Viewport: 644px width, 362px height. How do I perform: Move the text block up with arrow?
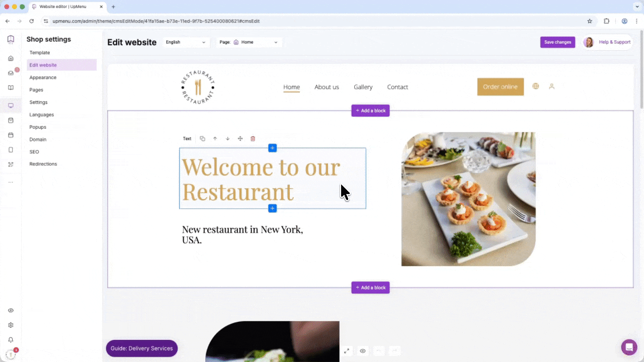click(215, 139)
